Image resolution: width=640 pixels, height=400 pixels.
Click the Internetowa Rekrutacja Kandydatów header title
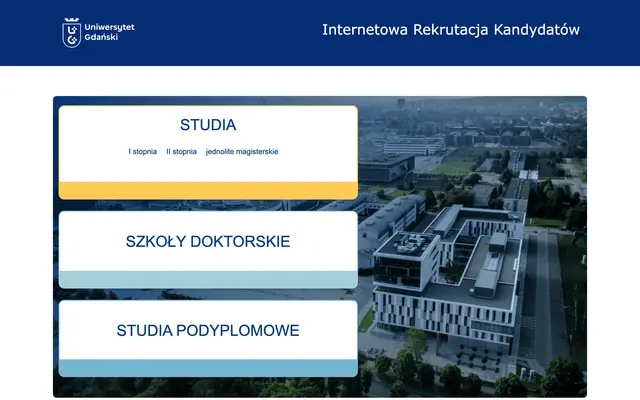click(x=451, y=30)
